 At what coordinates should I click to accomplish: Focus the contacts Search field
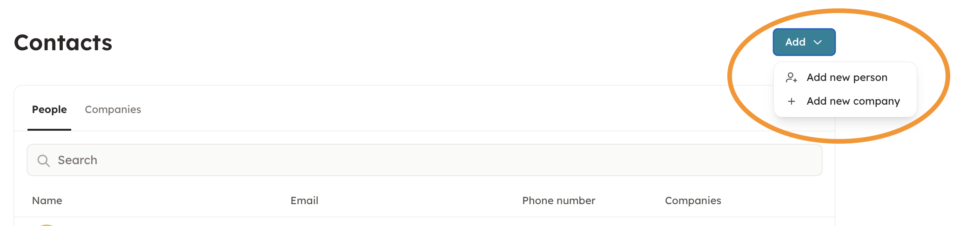point(423,160)
